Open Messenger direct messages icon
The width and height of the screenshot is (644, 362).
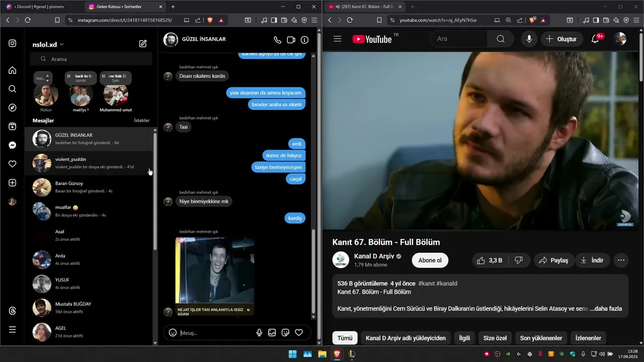click(13, 145)
